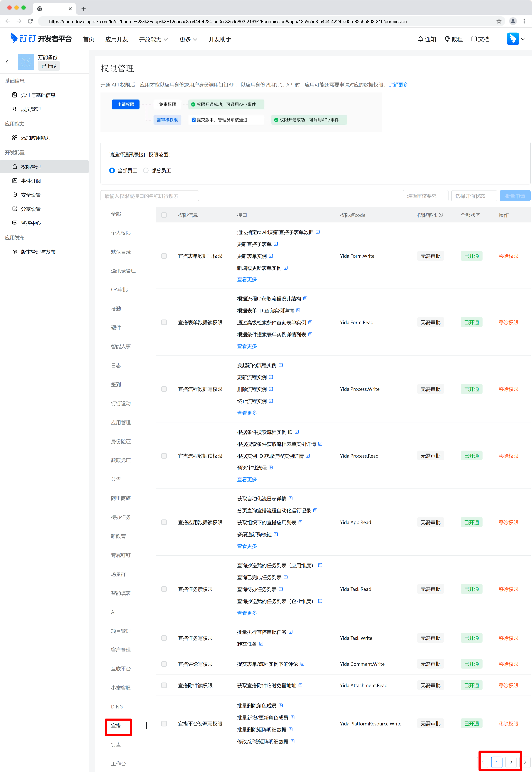The image size is (532, 772).
Task: Open doc icon next to 查询已完成任务列表
Action: 286,577
